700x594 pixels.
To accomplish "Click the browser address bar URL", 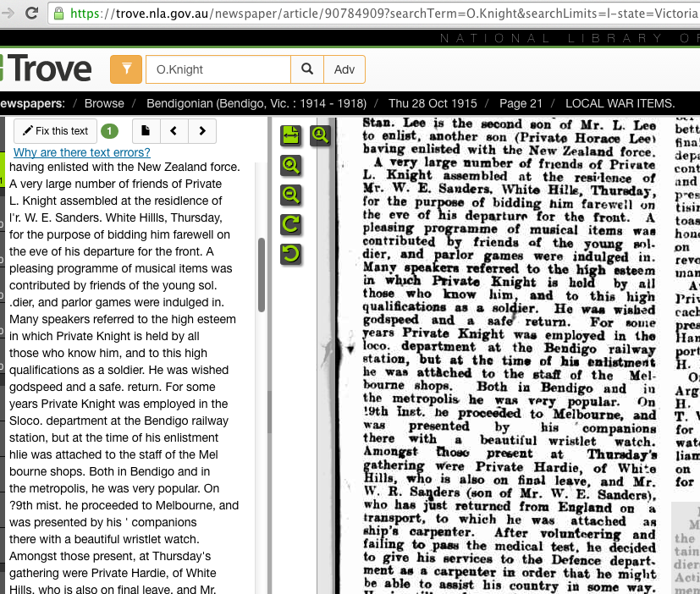I will [x=384, y=14].
